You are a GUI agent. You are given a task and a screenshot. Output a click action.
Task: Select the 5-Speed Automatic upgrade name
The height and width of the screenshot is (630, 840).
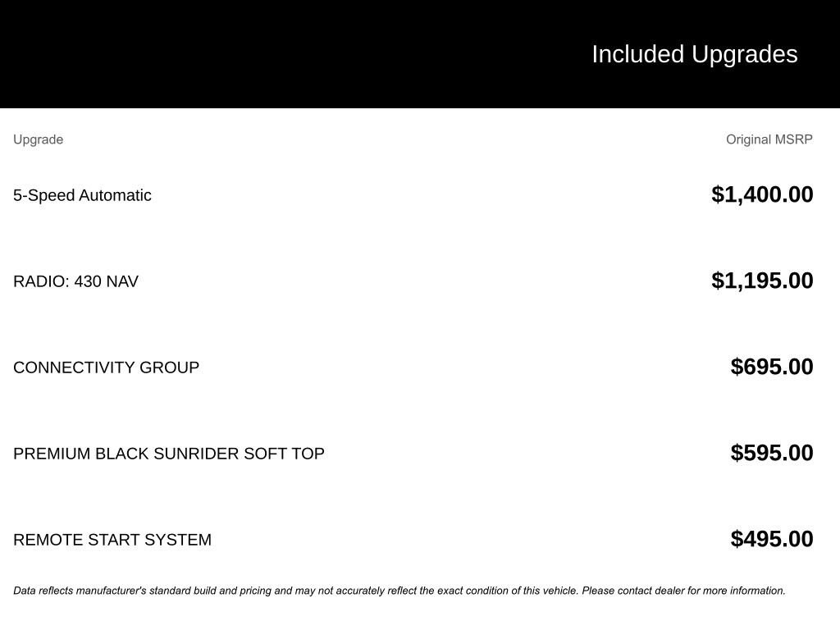coord(82,195)
